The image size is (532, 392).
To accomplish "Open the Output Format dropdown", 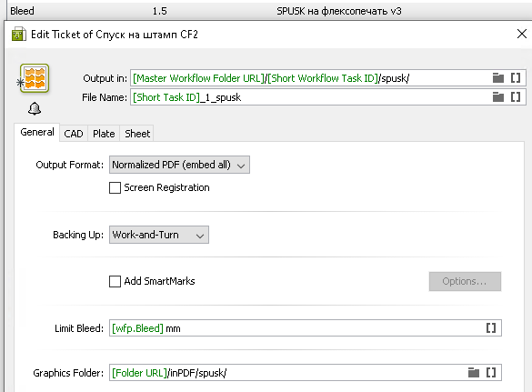I will 179,165.
